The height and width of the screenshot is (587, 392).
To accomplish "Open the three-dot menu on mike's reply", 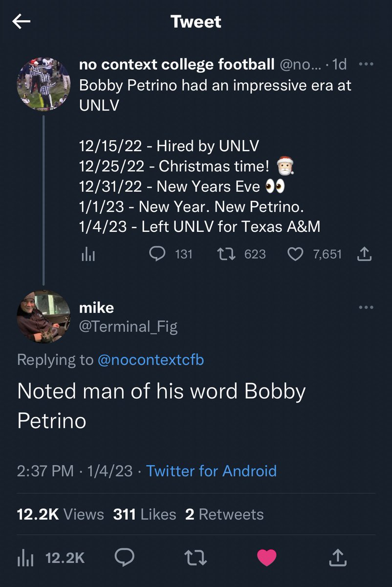I will point(366,307).
